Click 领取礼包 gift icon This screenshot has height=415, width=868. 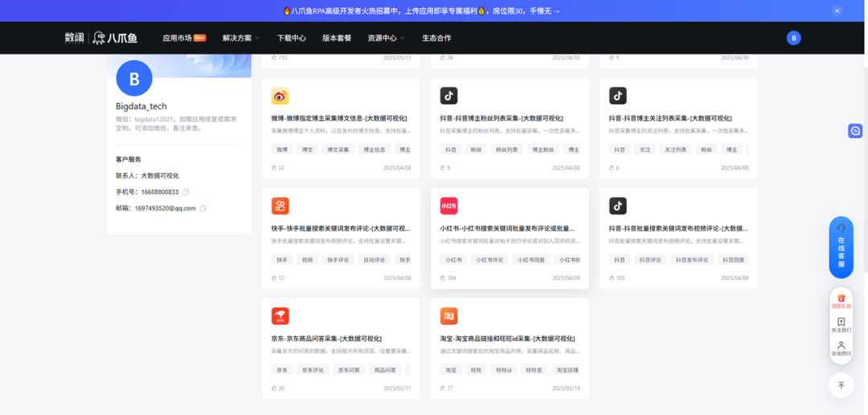pyautogui.click(x=841, y=301)
